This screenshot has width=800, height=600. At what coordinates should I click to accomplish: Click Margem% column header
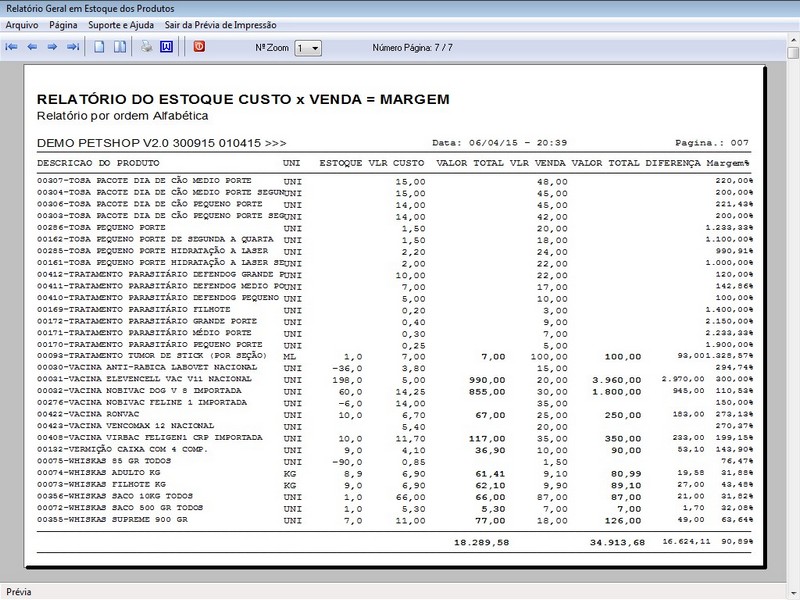click(728, 163)
